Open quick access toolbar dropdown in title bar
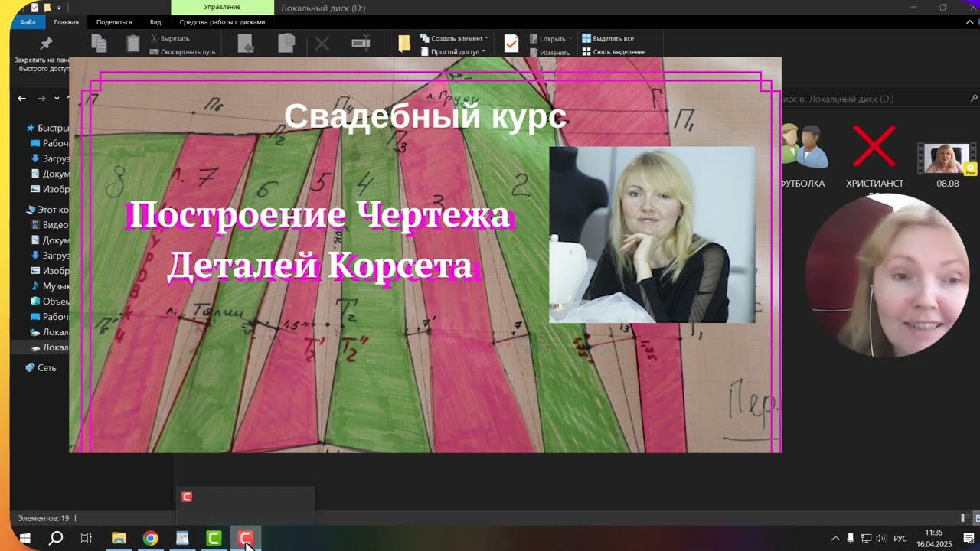Image resolution: width=980 pixels, height=551 pixels. 59,8
